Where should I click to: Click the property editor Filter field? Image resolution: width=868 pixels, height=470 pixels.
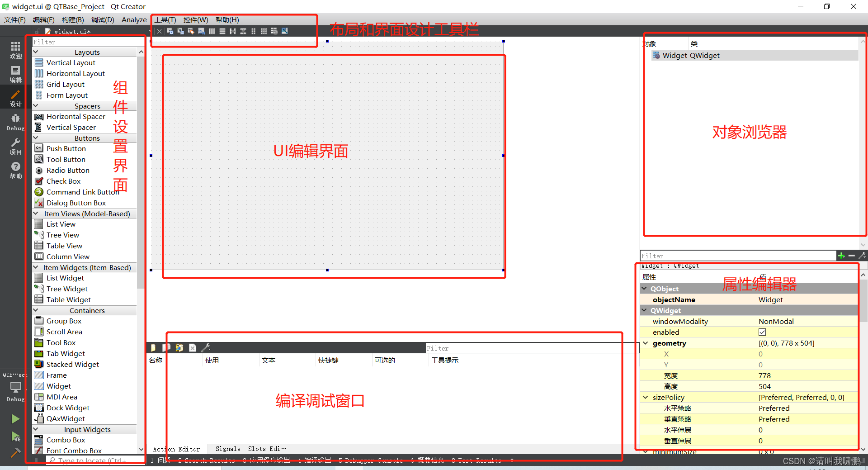coord(738,256)
